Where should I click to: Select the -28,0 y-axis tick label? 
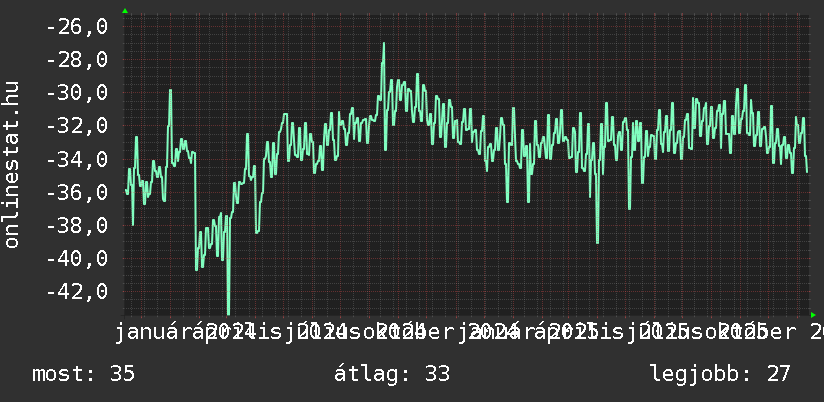77,60
